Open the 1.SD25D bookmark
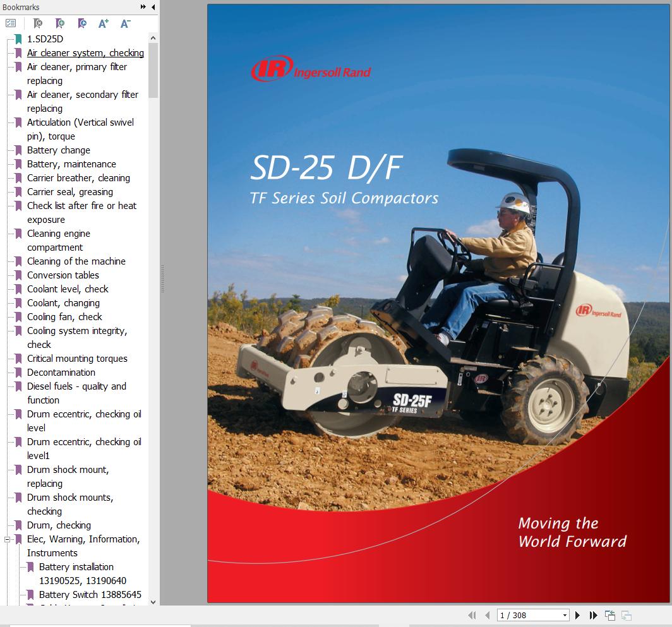672x627 pixels. (45, 39)
